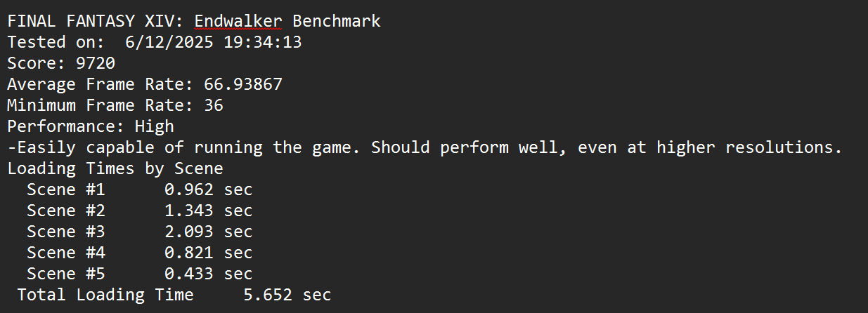Click the "Scene #3" label
The height and width of the screenshot is (313, 868).
(x=66, y=232)
